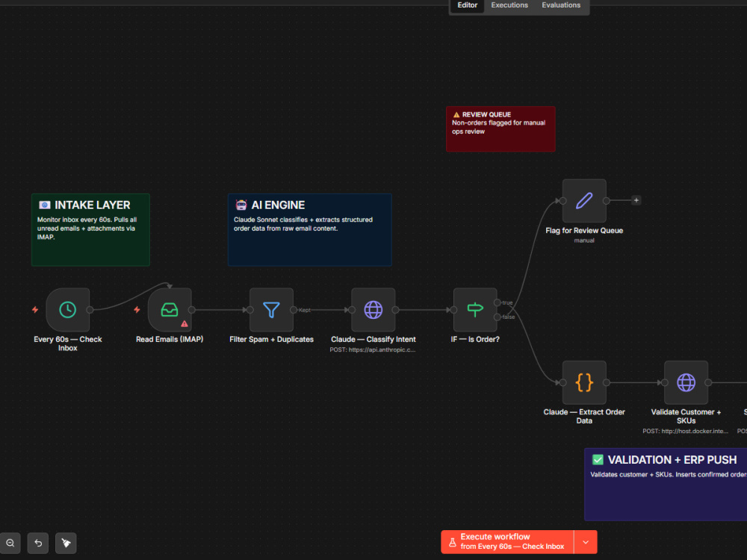Switch to the Evaluations tab
The image size is (747, 560).
tap(561, 5)
